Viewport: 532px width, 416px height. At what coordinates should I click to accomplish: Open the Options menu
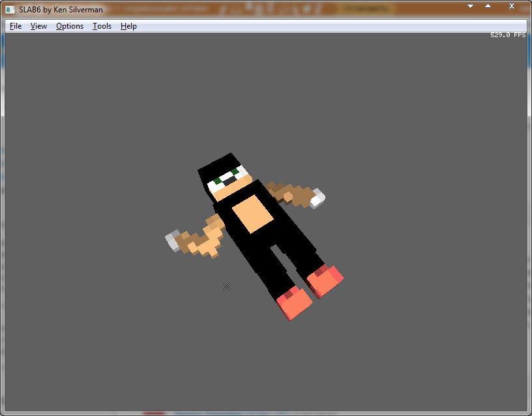[x=69, y=26]
